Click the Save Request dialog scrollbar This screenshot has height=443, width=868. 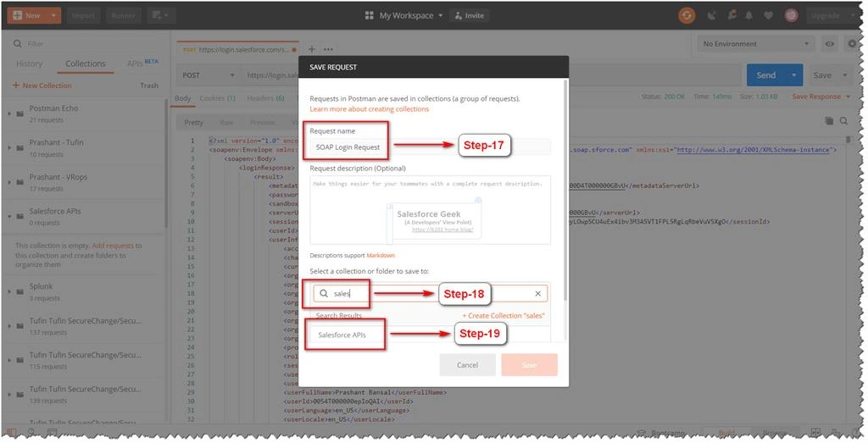(565, 191)
